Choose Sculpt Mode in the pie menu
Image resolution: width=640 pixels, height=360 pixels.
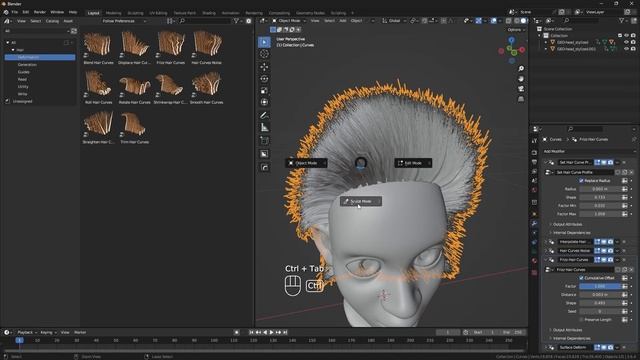pos(361,201)
